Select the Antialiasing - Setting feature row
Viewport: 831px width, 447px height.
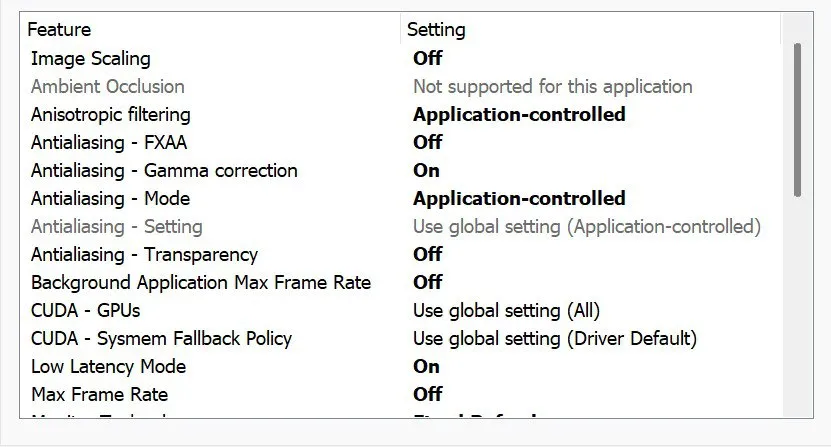coord(117,226)
